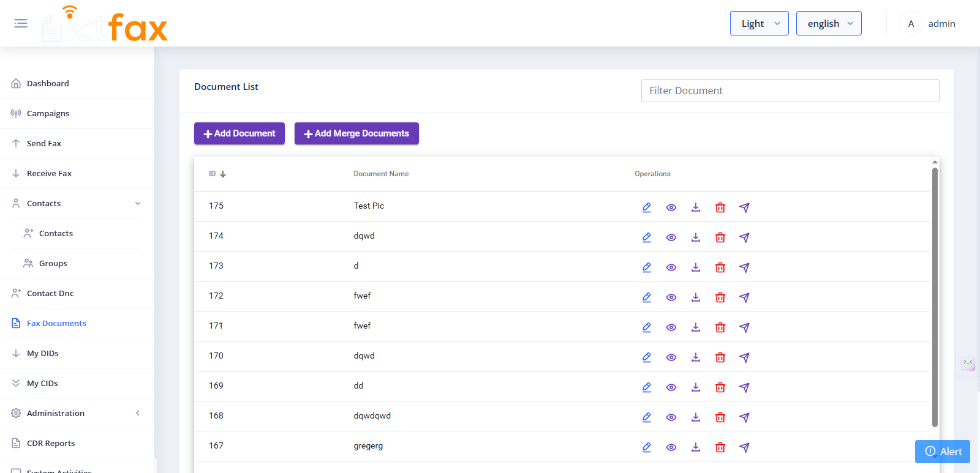Delete the dqwdqwd document
This screenshot has width=980, height=473.
pos(720,417)
